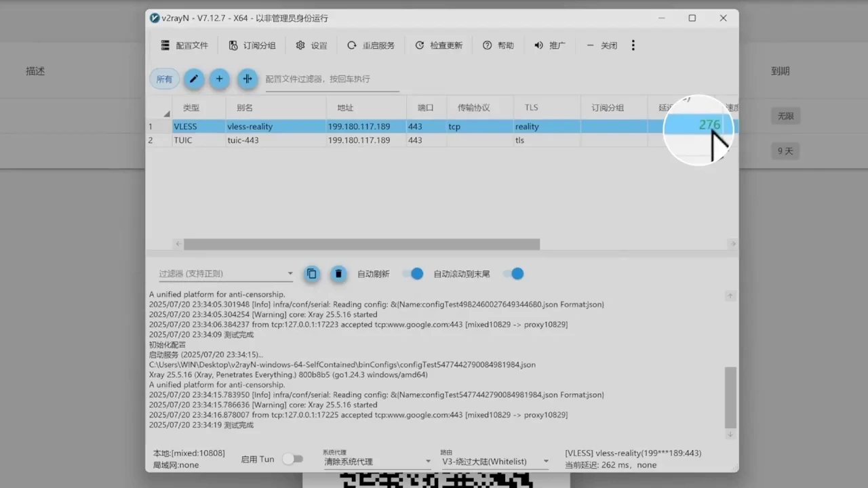The height and width of the screenshot is (488, 868).
Task: Open the 配置文件 toolbar menu
Action: point(184,45)
